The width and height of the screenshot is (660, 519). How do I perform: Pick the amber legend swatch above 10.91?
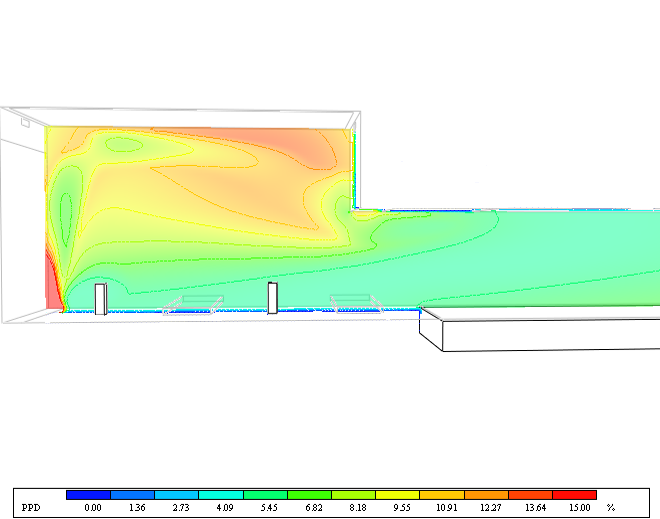pos(442,495)
